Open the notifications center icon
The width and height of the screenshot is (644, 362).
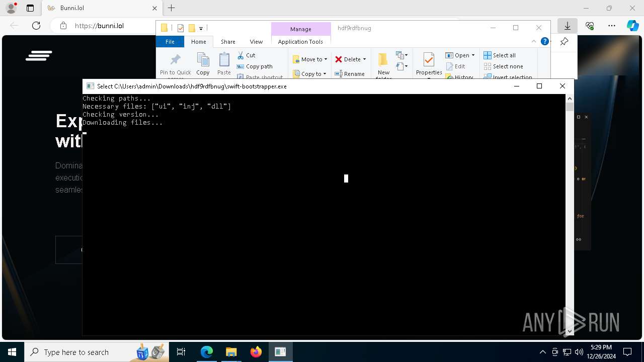(x=627, y=352)
